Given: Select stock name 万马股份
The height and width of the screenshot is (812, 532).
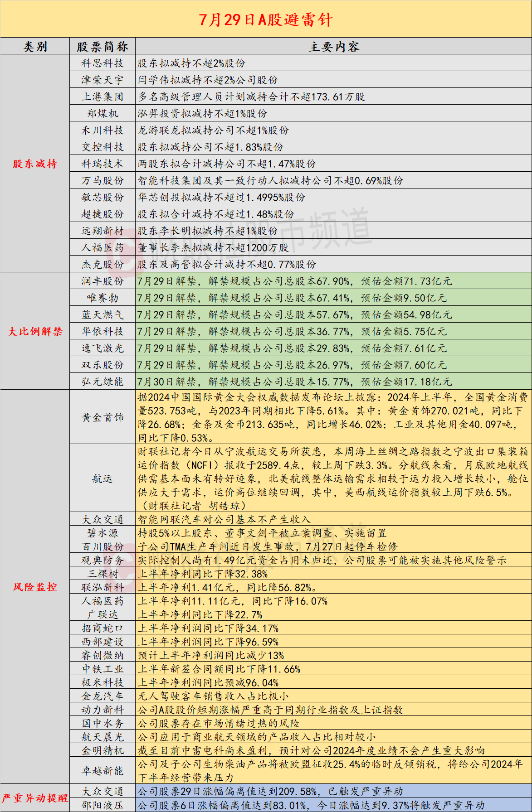Looking at the screenshot, I should 102,181.
